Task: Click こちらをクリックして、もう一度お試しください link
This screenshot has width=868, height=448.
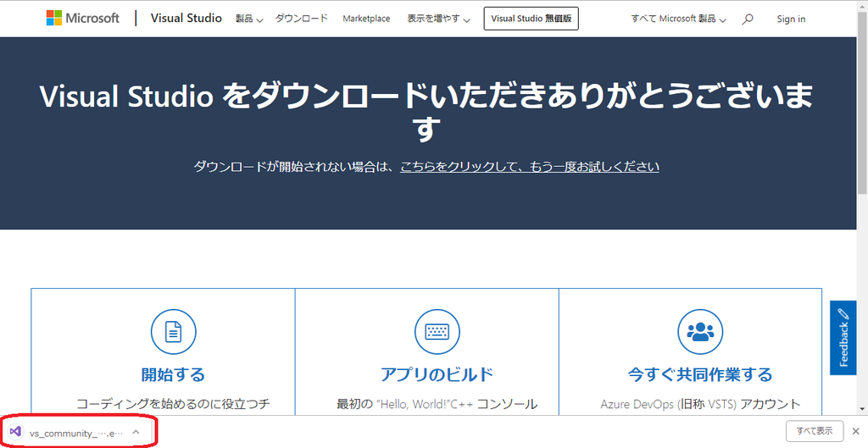Action: (530, 167)
